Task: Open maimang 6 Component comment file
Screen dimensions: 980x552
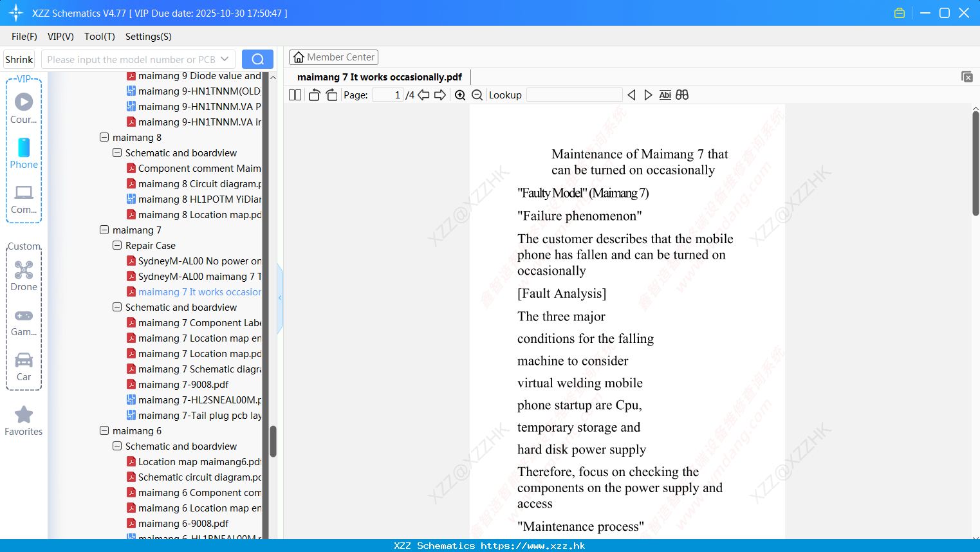Action: point(194,492)
